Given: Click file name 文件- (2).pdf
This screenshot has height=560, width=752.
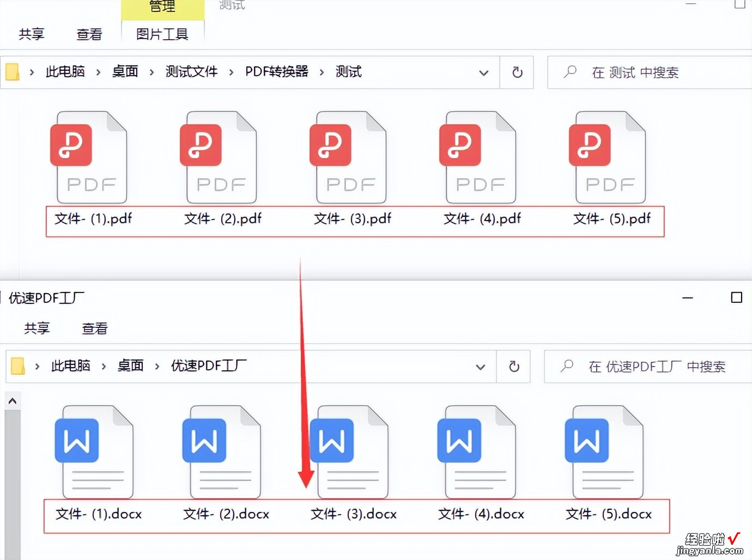Looking at the screenshot, I should pos(223,219).
